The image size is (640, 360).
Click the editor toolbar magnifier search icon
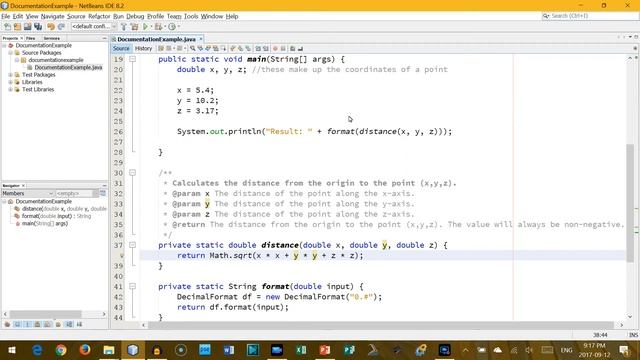coord(192,49)
